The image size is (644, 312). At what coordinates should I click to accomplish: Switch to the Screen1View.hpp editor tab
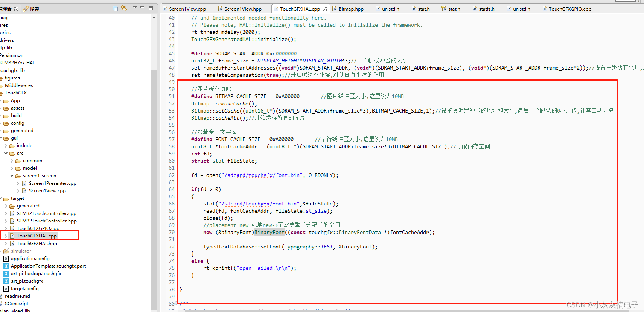240,9
